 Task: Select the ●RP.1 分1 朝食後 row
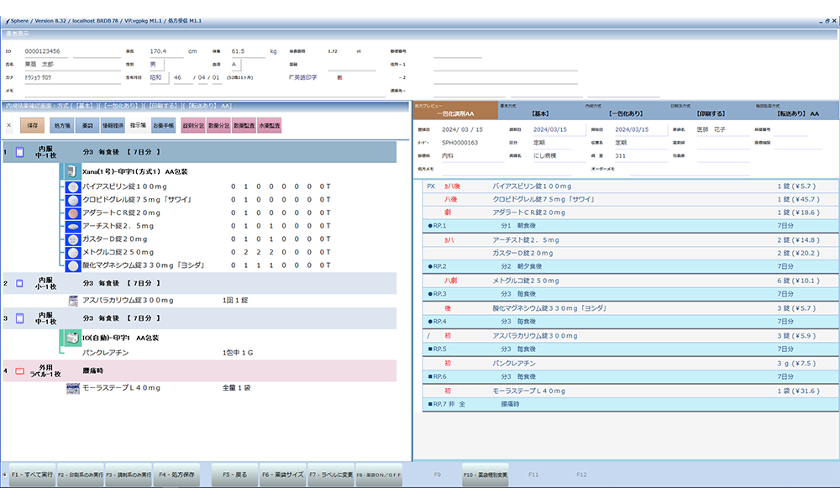point(631,226)
